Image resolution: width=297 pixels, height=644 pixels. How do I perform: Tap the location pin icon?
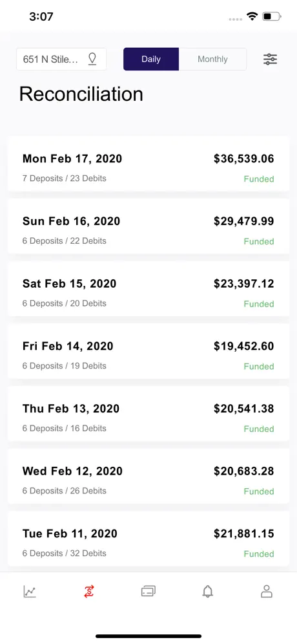pos(92,59)
